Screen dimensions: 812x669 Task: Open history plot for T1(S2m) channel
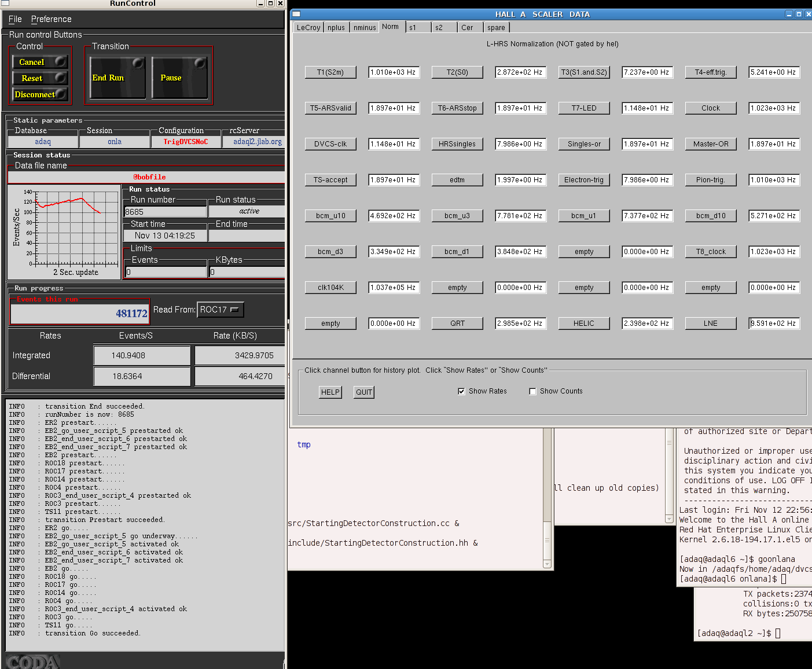[330, 72]
